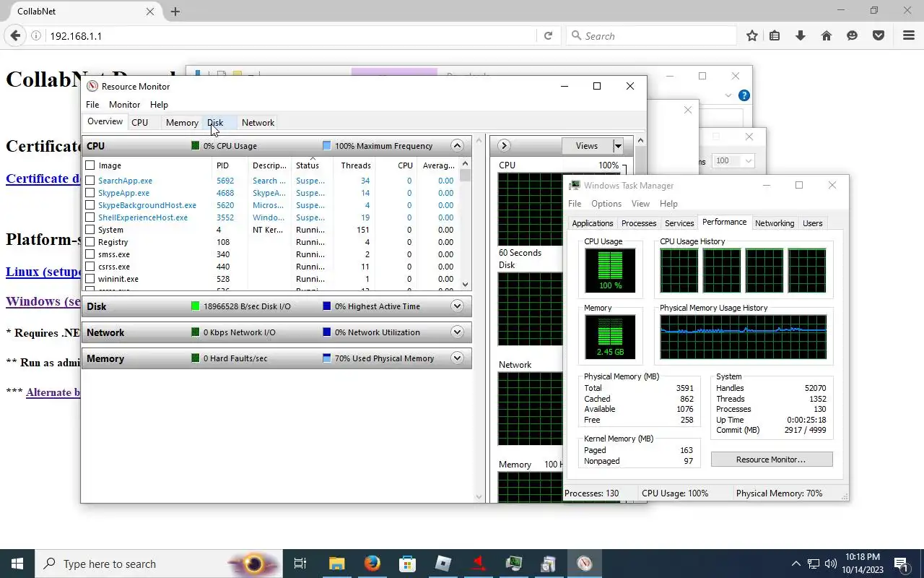Expand the Network section chevron

457,332
